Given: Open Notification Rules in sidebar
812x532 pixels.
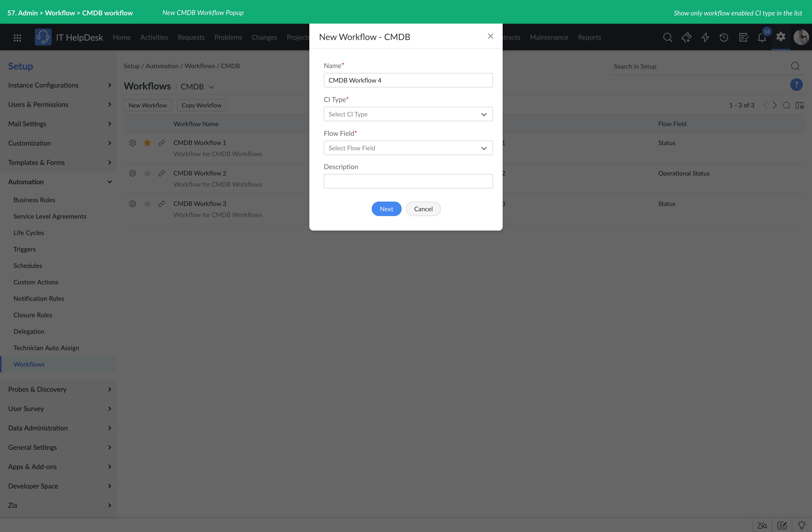Looking at the screenshot, I should coord(39,298).
